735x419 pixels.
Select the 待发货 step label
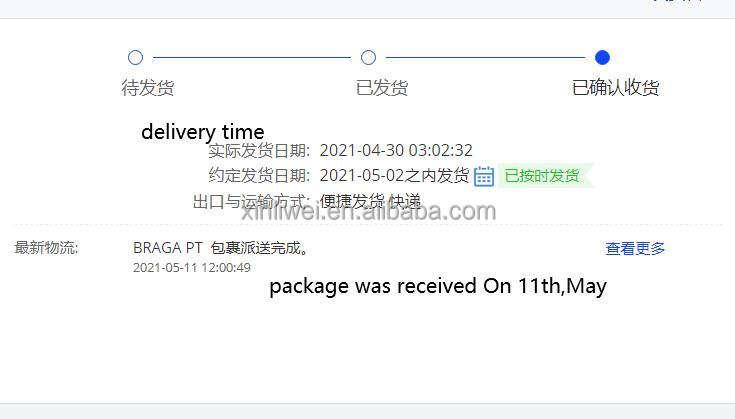pos(148,88)
